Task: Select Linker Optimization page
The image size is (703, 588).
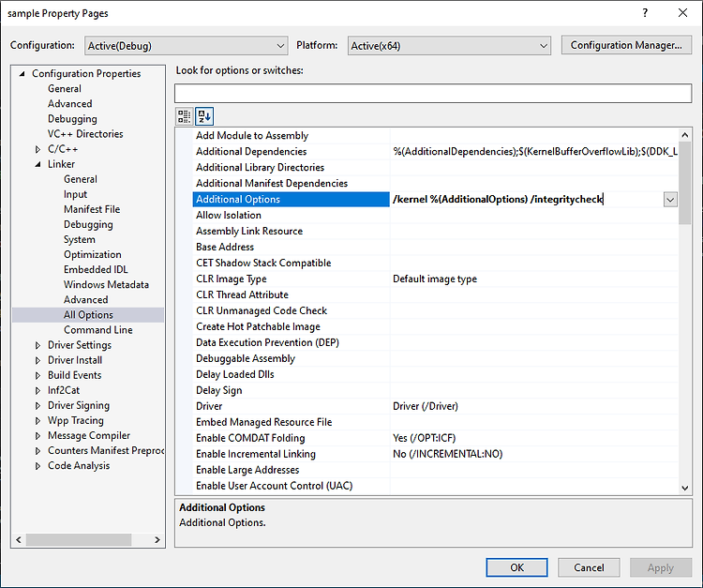Action: [93, 255]
